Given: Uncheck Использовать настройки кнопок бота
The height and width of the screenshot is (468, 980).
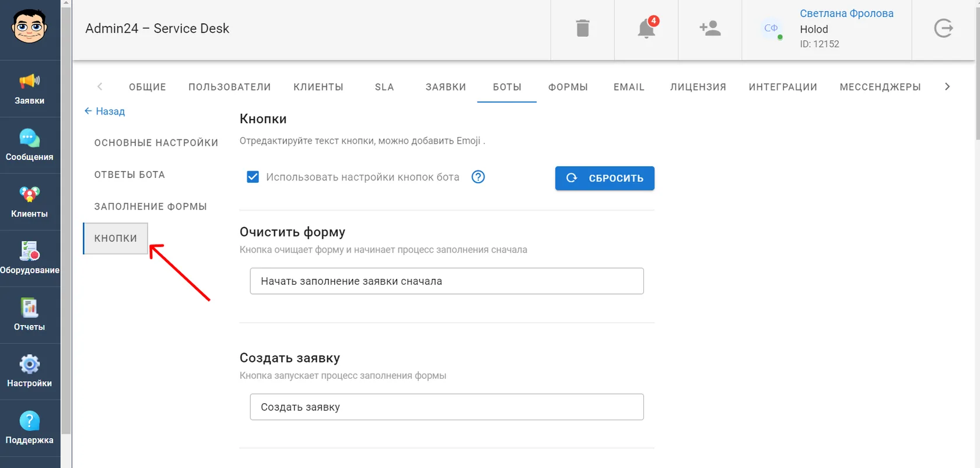Looking at the screenshot, I should click(253, 177).
